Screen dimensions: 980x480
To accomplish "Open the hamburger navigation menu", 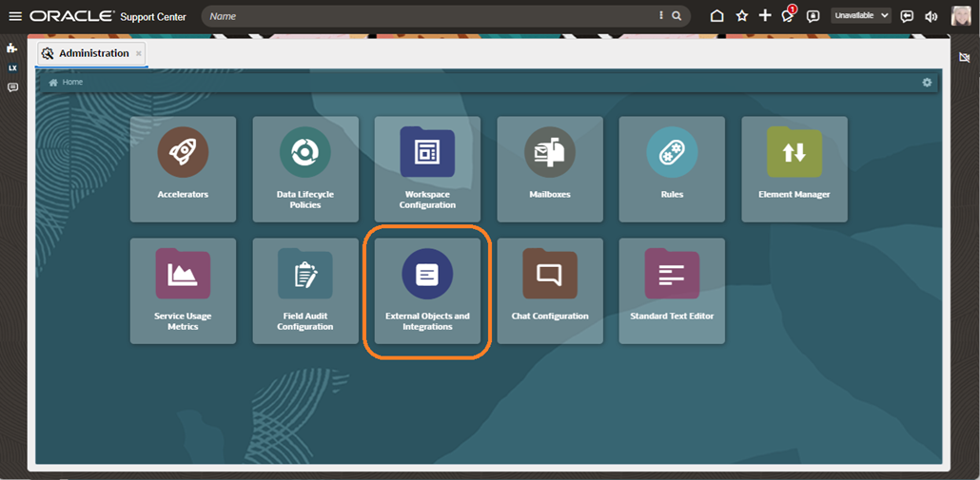I will [15, 16].
